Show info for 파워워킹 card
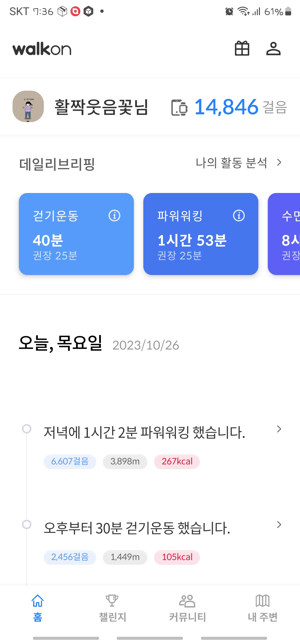 pyautogui.click(x=239, y=216)
